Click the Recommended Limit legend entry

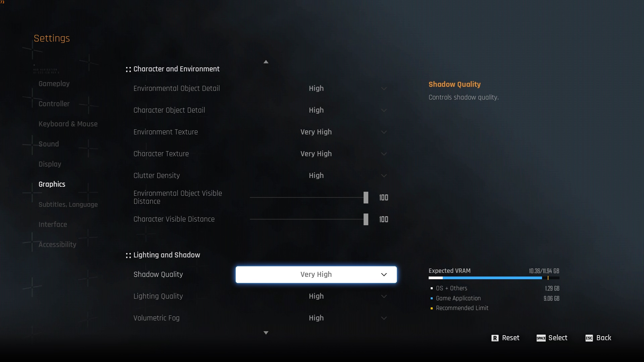click(462, 308)
